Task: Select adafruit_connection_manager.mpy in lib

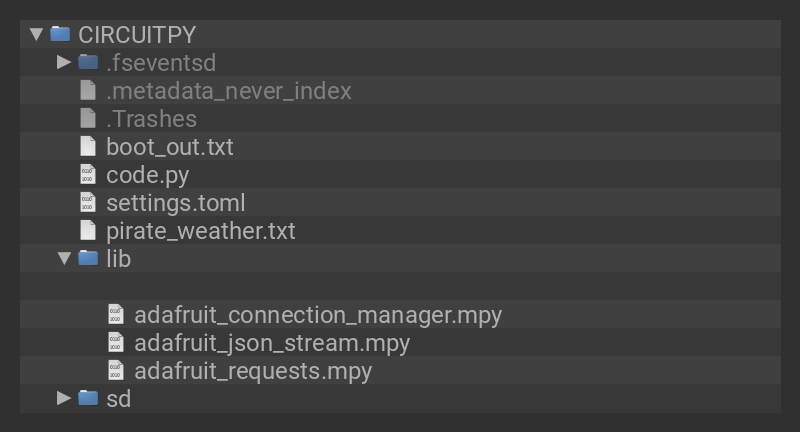Action: [317, 314]
